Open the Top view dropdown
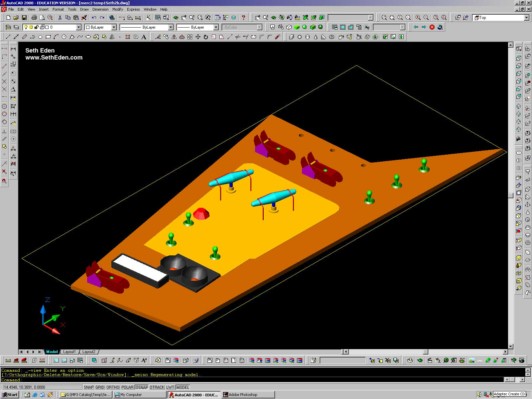Image resolution: width=532 pixels, height=399 pixels. [x=526, y=18]
